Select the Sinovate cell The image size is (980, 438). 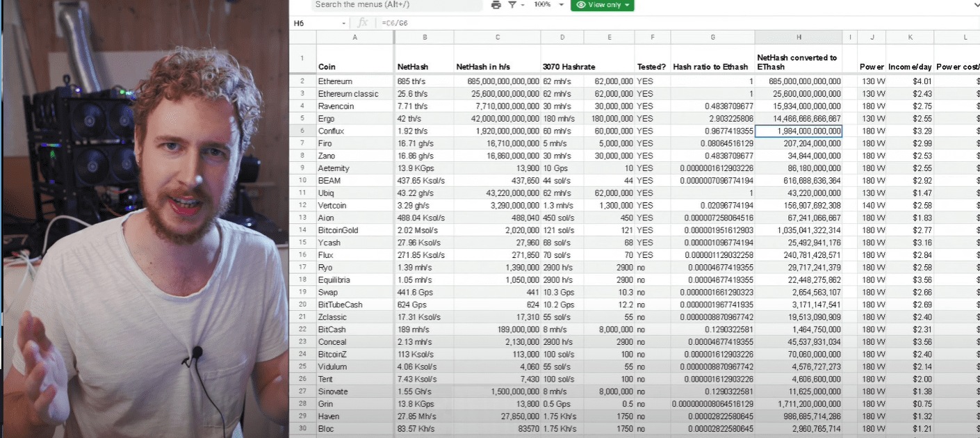point(355,391)
